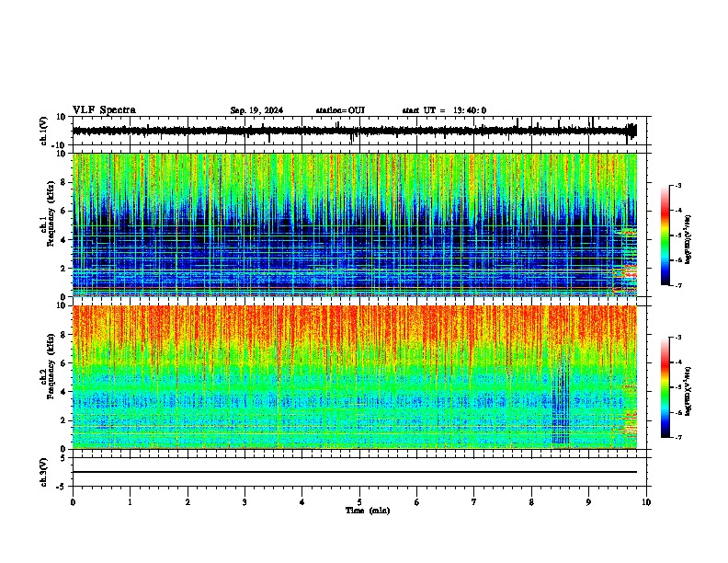This screenshot has width=728, height=563.
Task: Click the ch.1(V) waveform axis label
Action: [45, 131]
